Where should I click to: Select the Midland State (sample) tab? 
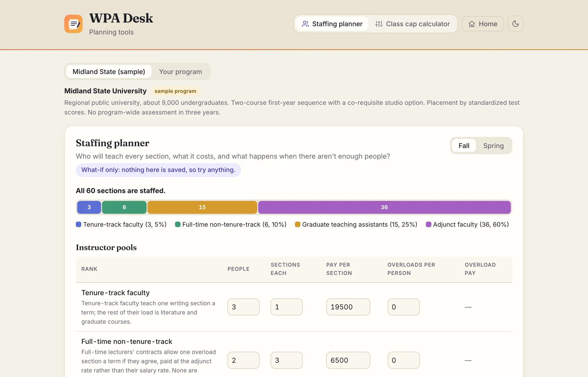point(109,71)
